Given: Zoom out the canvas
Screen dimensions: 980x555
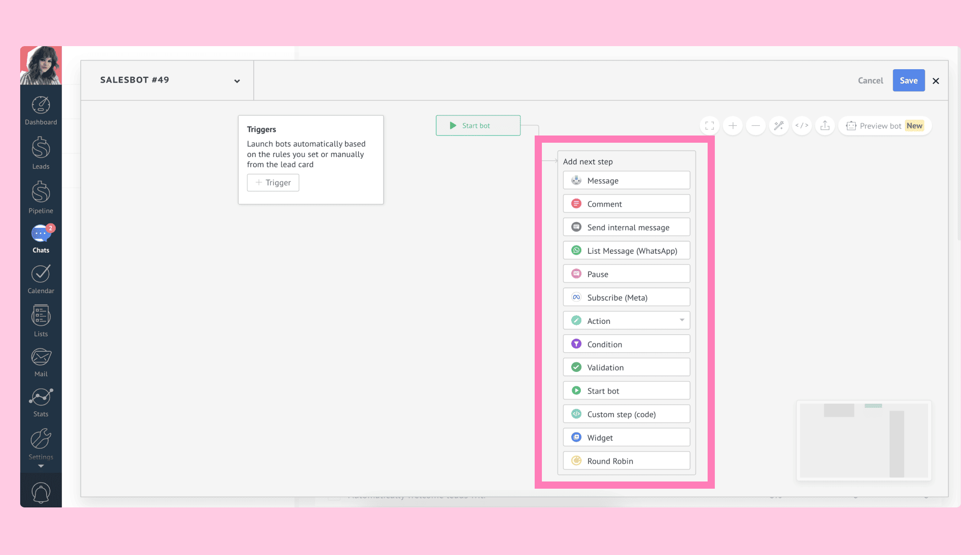Looking at the screenshot, I should click(756, 126).
